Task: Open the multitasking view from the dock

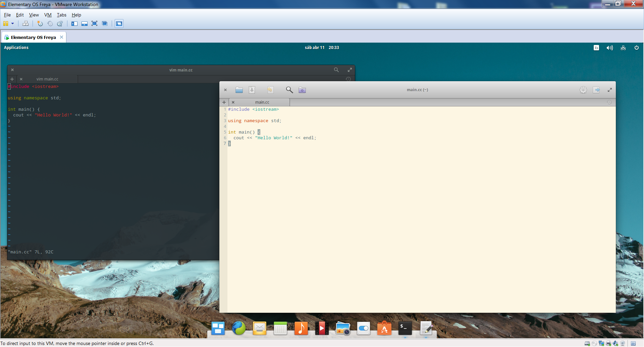Action: coord(218,328)
